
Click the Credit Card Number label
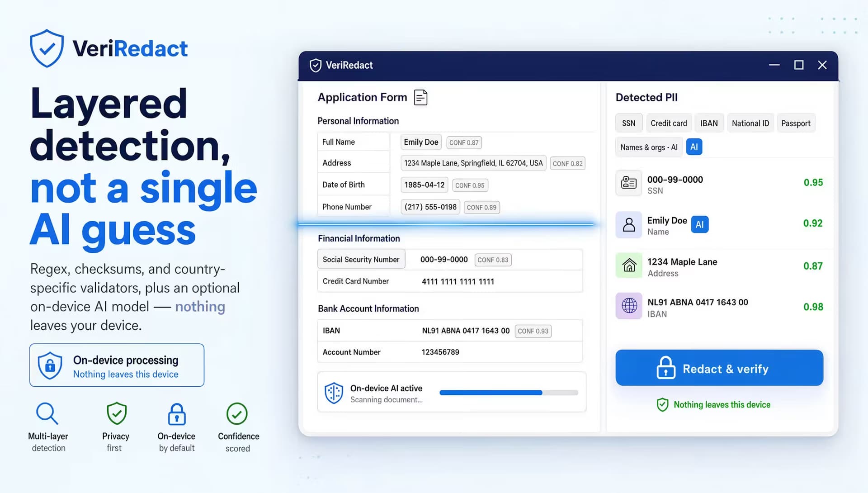[356, 281]
